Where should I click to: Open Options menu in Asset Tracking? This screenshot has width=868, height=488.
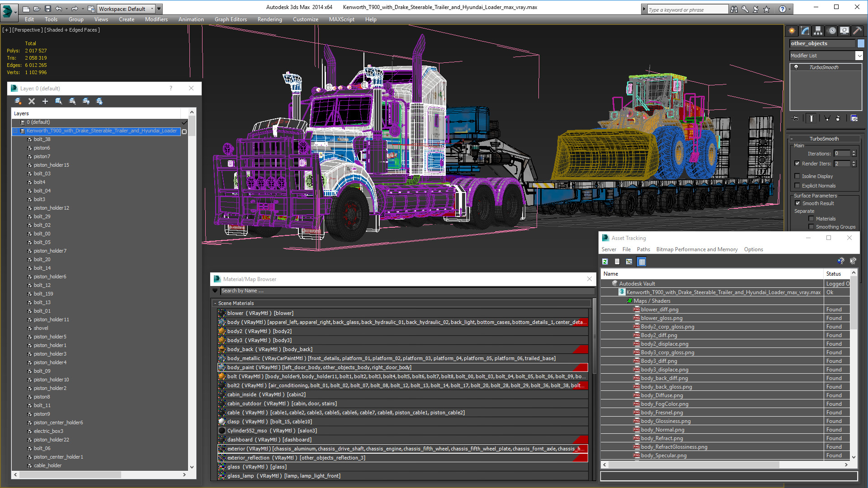[x=753, y=249]
